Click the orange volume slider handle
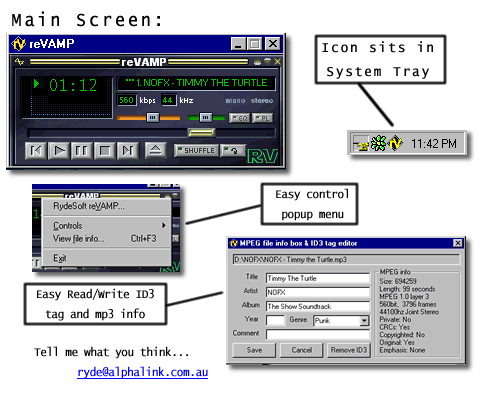The height and width of the screenshot is (400, 500). click(x=153, y=117)
